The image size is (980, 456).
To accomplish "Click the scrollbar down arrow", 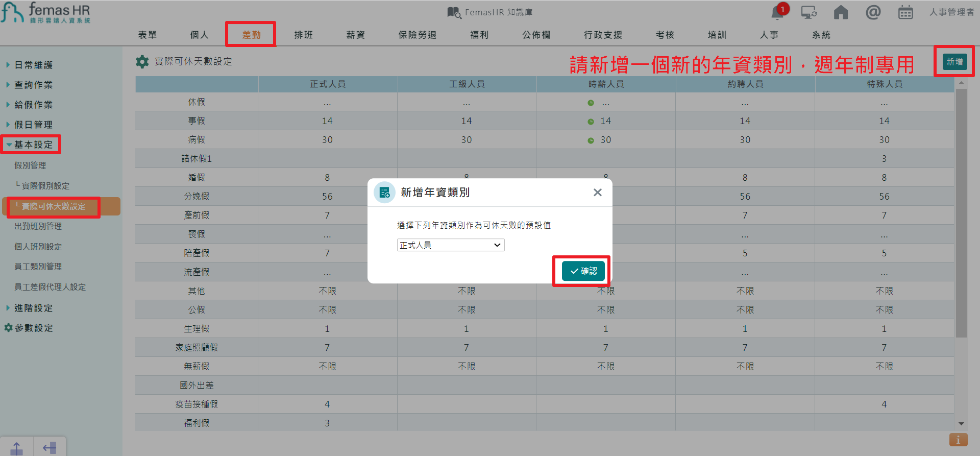I will pos(961,424).
